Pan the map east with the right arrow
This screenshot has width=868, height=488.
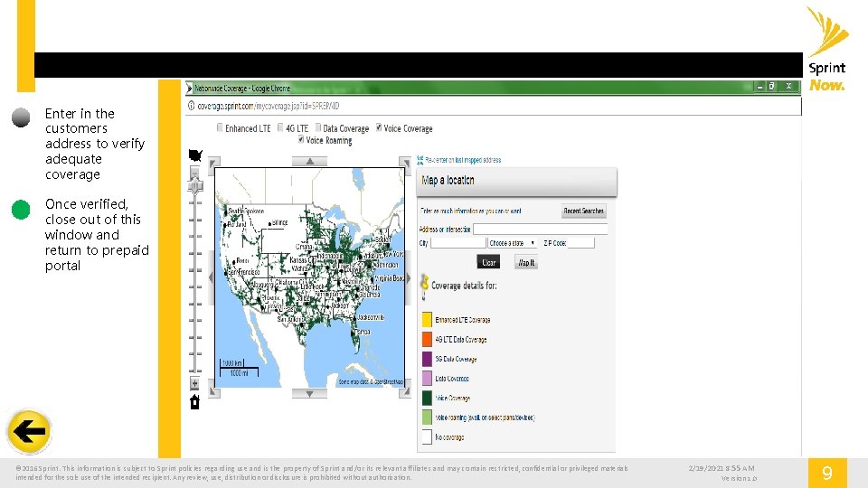409,277
